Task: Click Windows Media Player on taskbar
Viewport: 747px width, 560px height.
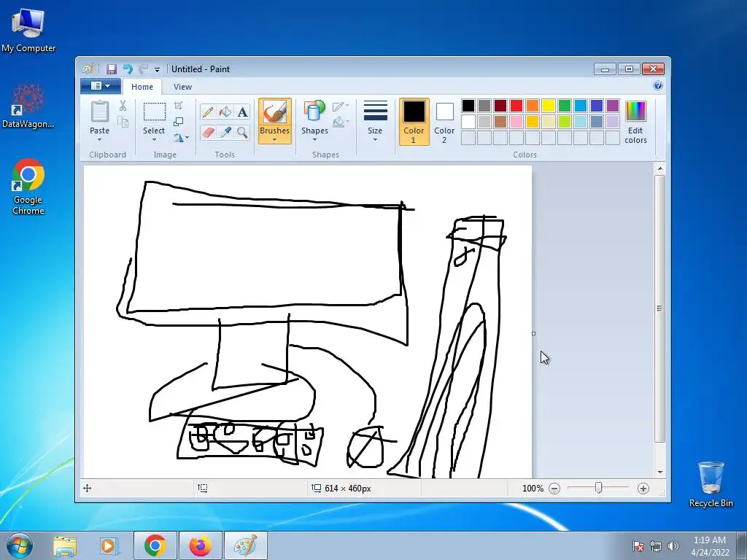Action: (109, 546)
